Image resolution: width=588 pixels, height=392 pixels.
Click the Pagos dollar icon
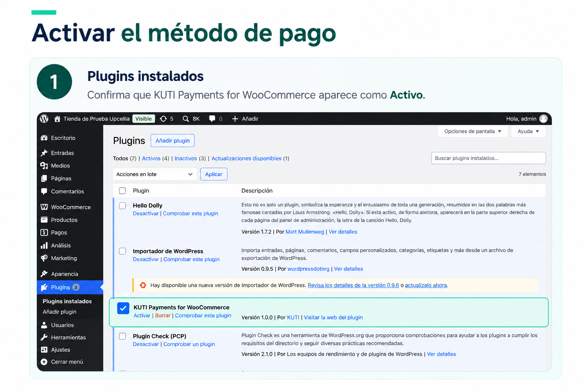click(44, 232)
